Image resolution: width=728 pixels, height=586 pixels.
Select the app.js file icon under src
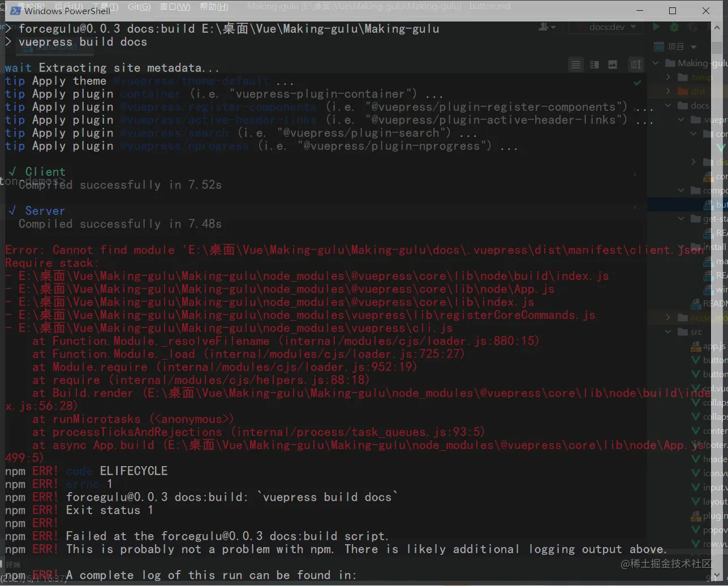(x=696, y=346)
